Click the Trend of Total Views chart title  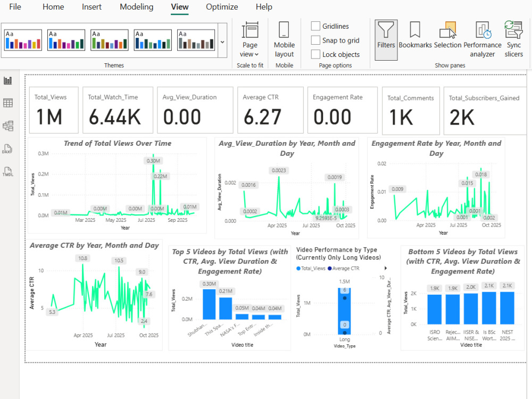click(118, 143)
